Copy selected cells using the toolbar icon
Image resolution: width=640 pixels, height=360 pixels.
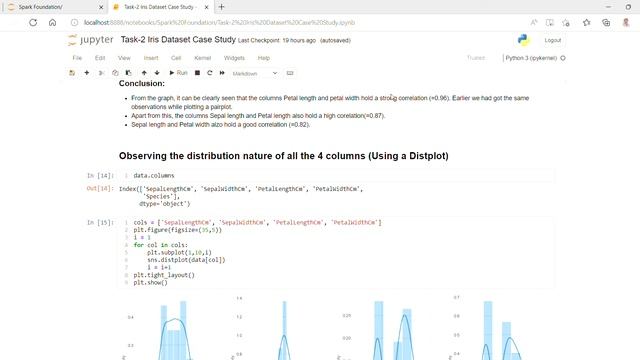point(115,73)
